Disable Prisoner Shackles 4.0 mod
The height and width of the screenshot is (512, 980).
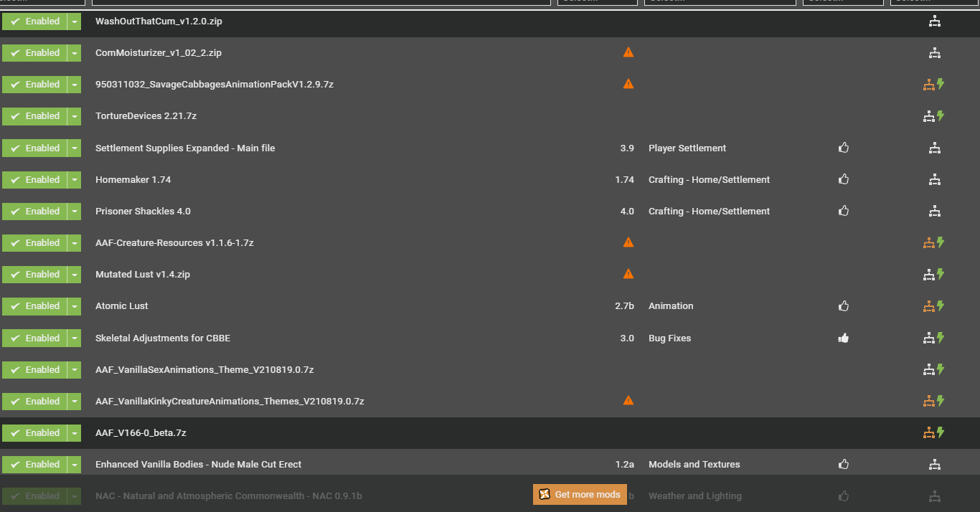click(34, 212)
